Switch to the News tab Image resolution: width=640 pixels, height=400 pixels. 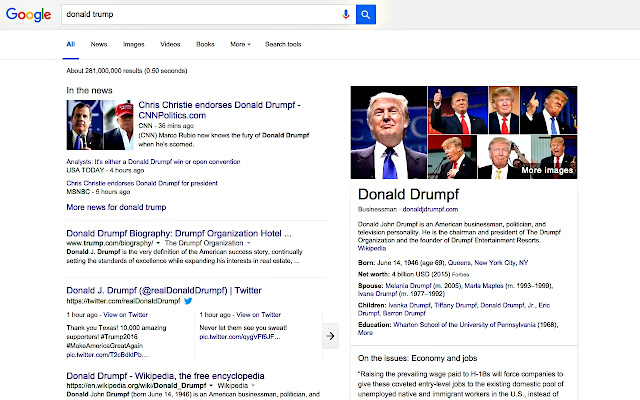point(99,44)
